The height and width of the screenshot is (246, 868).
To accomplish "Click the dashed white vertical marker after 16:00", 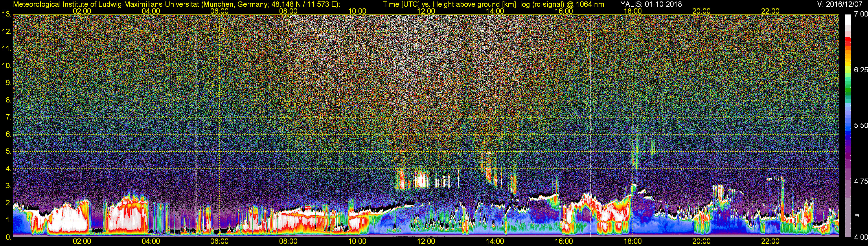I will click(590, 126).
